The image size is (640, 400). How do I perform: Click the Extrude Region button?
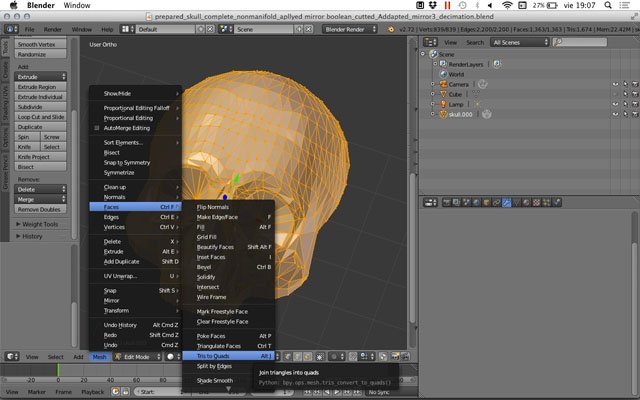point(40,87)
